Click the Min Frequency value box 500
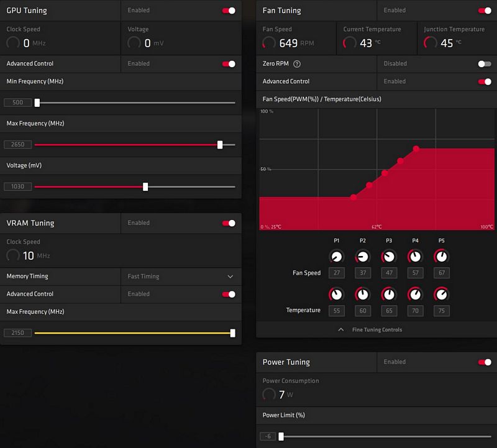Screen dimensions: 497x448 (x=18, y=103)
